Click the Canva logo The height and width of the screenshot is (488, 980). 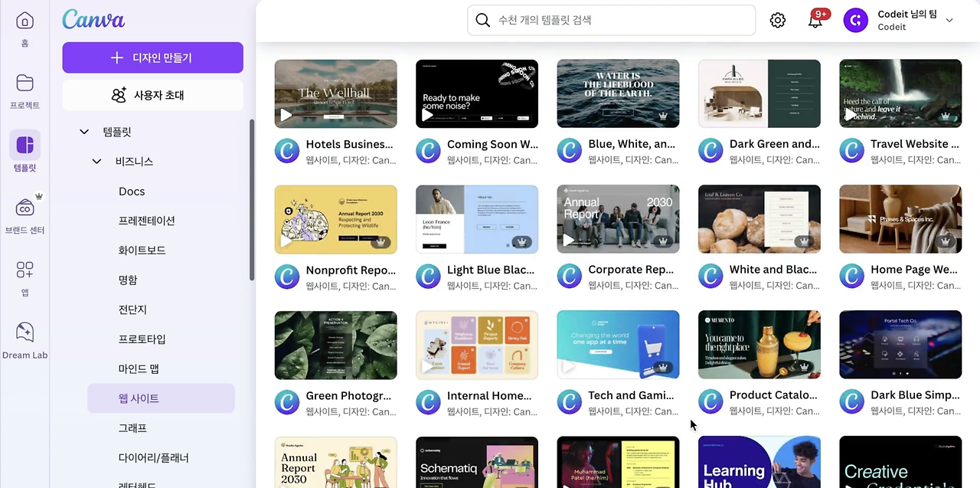[93, 19]
